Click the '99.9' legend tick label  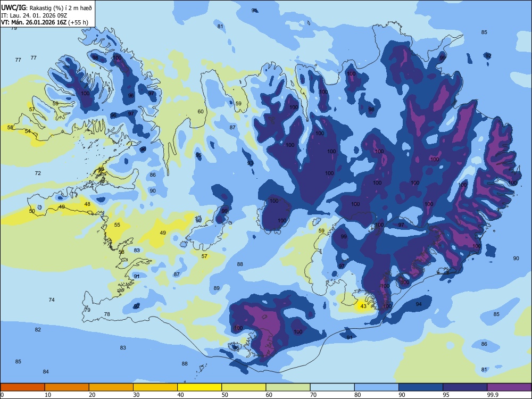(493, 395)
